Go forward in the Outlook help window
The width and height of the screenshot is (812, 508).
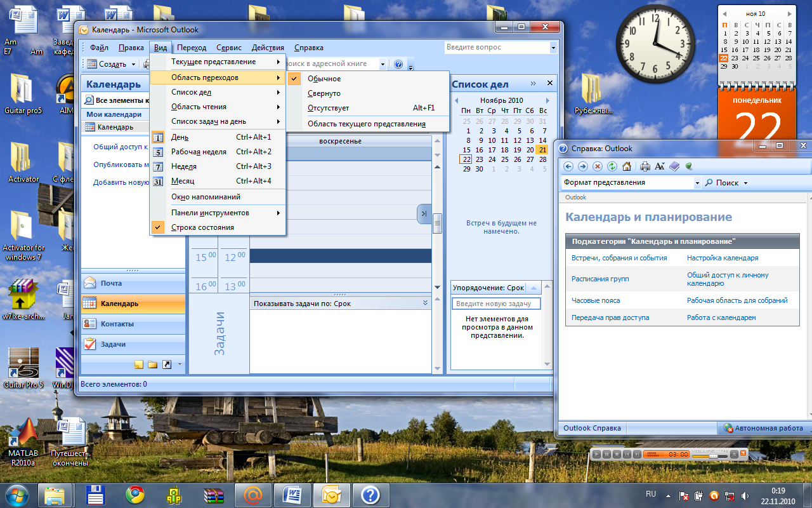pyautogui.click(x=583, y=166)
